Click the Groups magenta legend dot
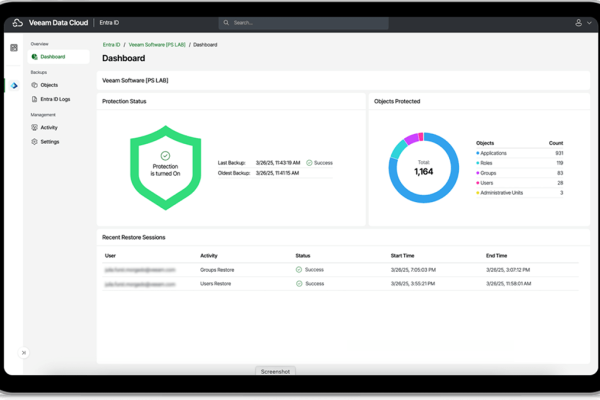The height and width of the screenshot is (400, 600). coord(478,173)
